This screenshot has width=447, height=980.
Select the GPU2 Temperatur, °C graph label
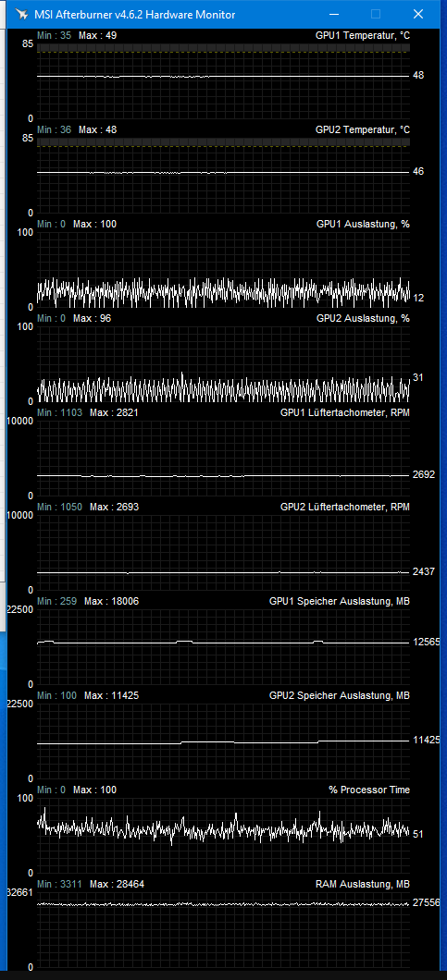[363, 129]
